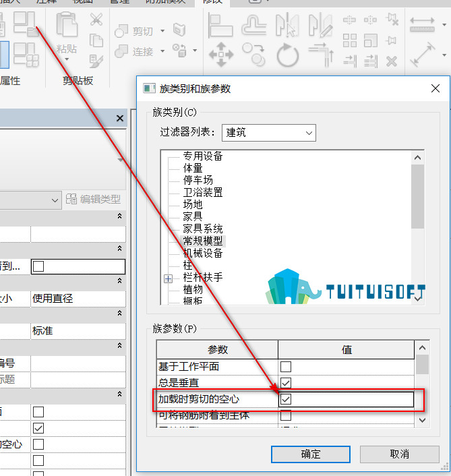Toggle 加载时剪切的空心 checkbox in dialog
Screen dimensions: 451x476
pos(286,399)
